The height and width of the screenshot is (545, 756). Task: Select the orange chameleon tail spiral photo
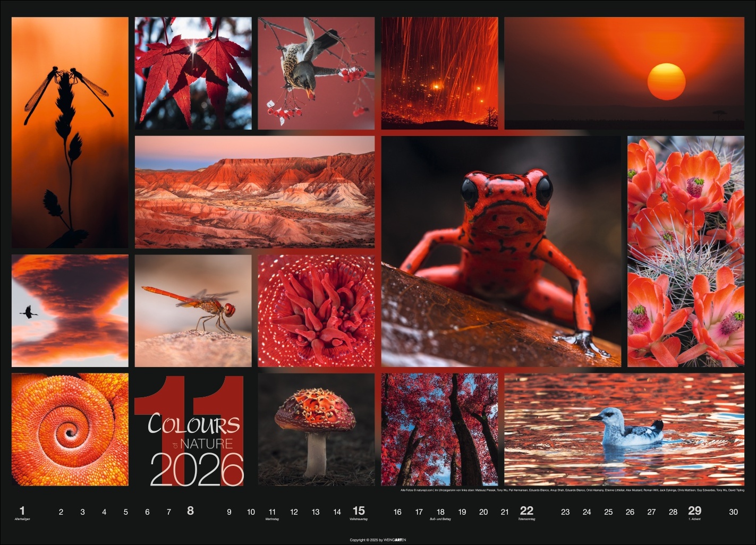[x=70, y=429]
